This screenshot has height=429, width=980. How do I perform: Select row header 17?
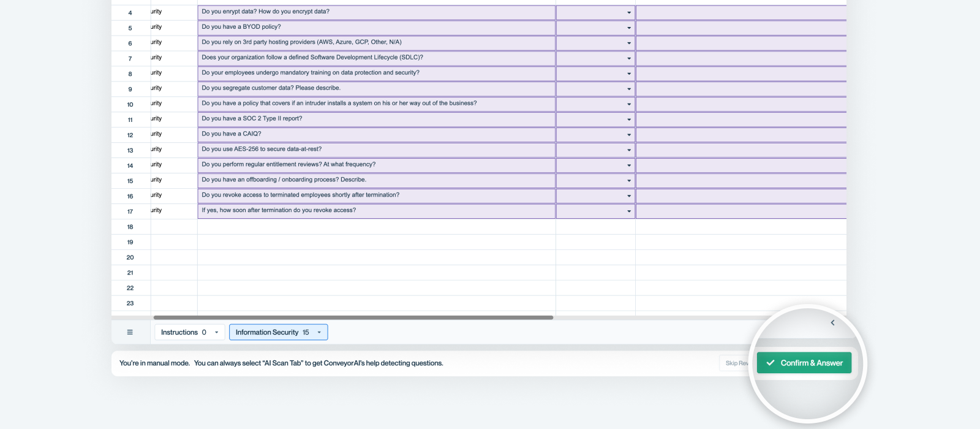[x=130, y=212]
